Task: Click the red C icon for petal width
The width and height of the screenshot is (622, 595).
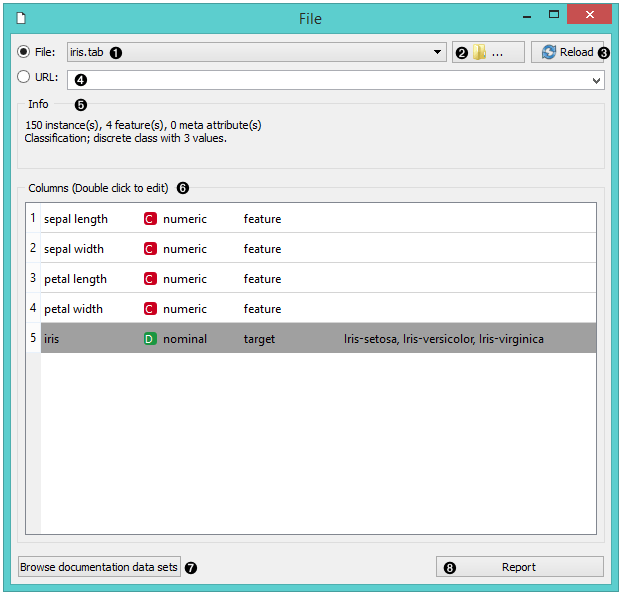Action: (x=150, y=309)
